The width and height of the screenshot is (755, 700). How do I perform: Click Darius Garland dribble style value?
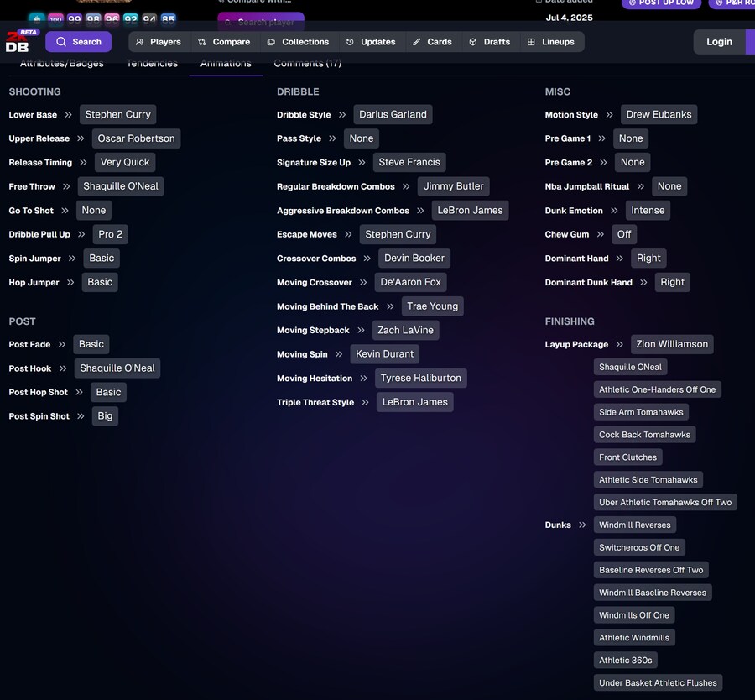pos(393,115)
